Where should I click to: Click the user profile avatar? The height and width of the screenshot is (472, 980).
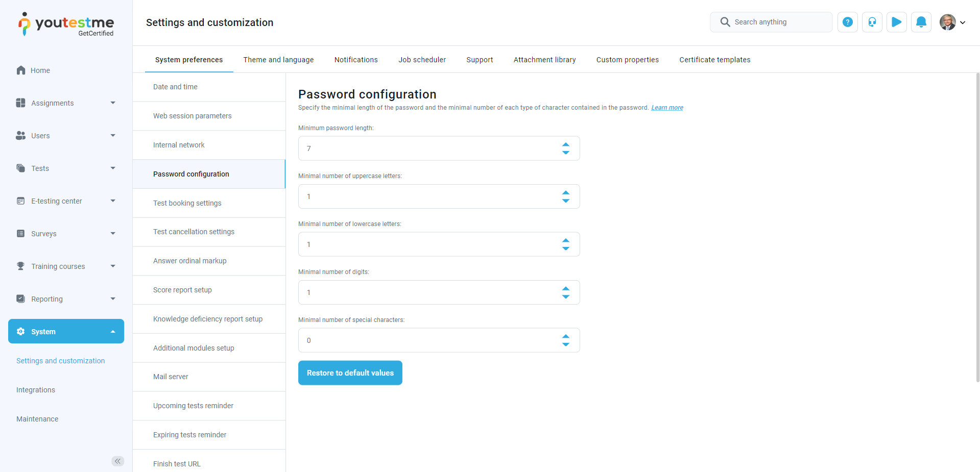point(948,22)
